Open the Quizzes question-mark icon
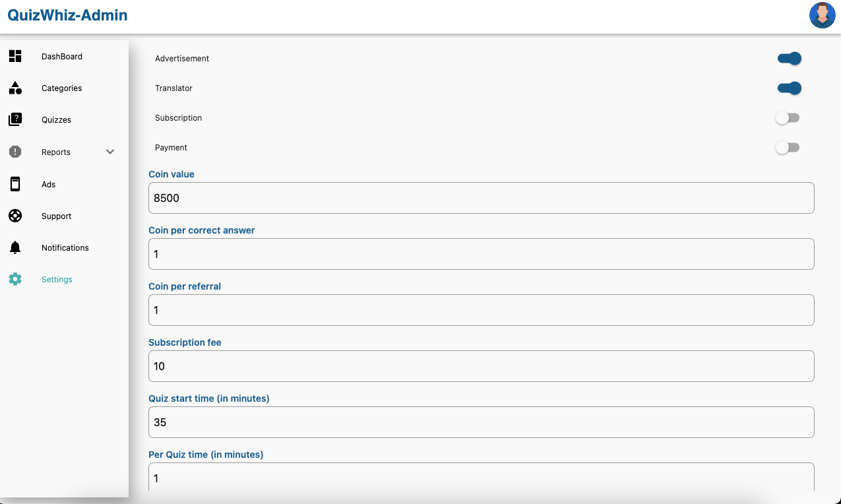The width and height of the screenshot is (841, 504). [x=15, y=119]
